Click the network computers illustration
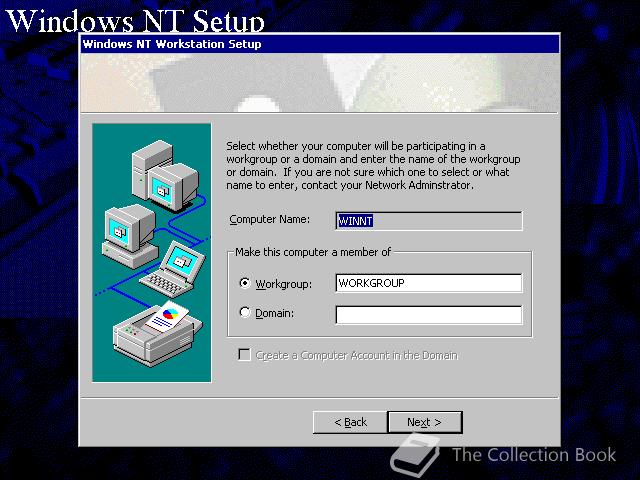This screenshot has height=480, width=640. [152, 253]
